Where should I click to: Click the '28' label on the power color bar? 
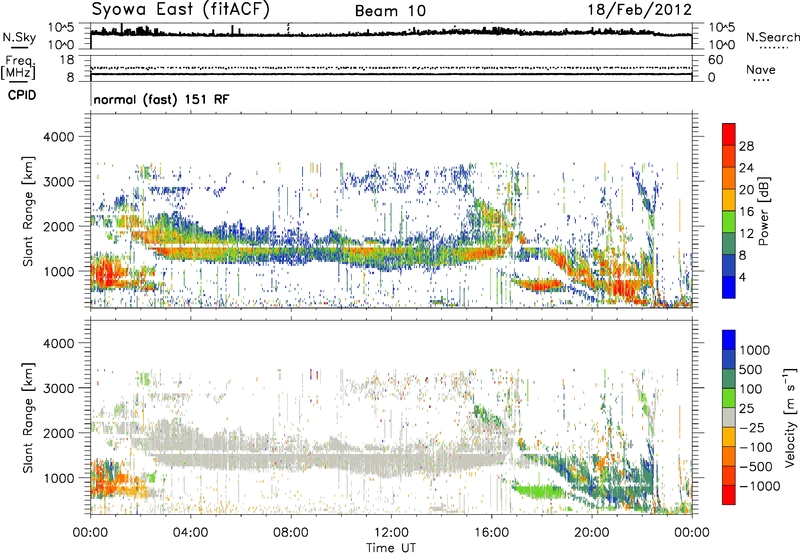point(746,146)
